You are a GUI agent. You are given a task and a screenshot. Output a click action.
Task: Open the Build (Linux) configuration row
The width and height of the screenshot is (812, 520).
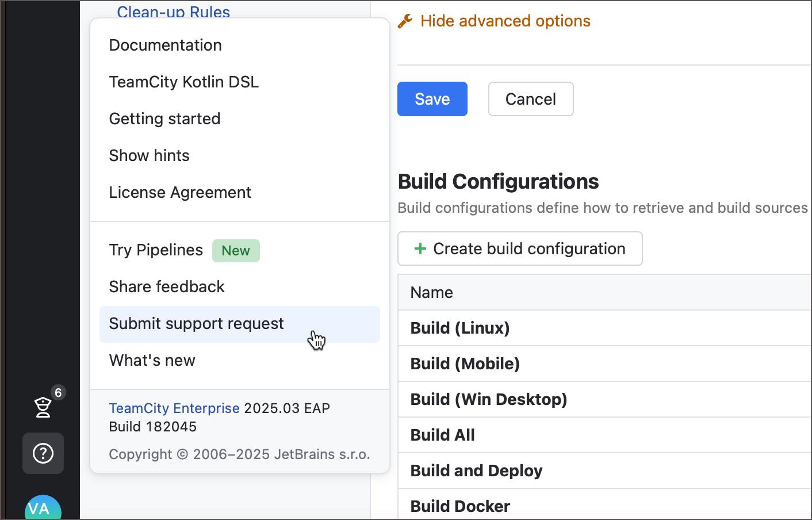459,328
